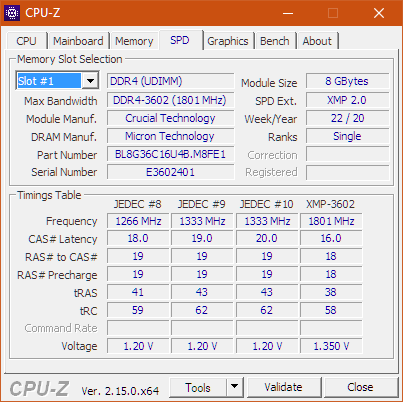Click the CPU-Z app icon in title bar
The width and height of the screenshot is (403, 402).
click(x=12, y=13)
